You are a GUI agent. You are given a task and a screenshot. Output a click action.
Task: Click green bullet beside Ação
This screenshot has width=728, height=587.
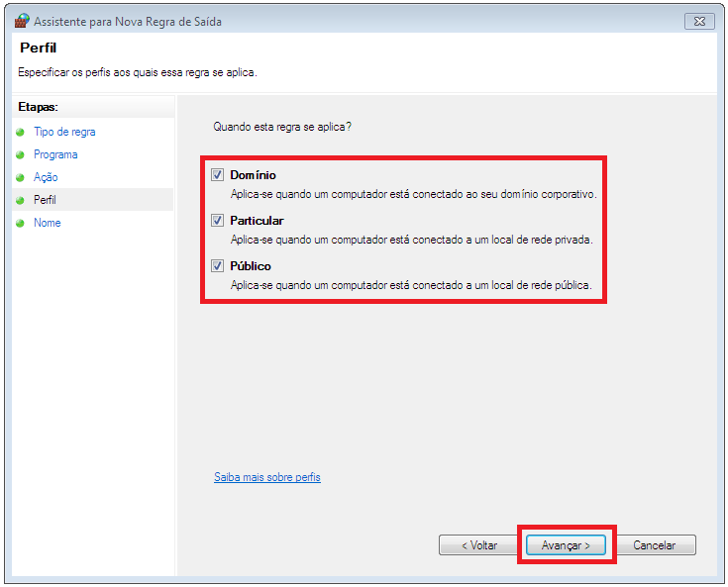click(x=20, y=178)
